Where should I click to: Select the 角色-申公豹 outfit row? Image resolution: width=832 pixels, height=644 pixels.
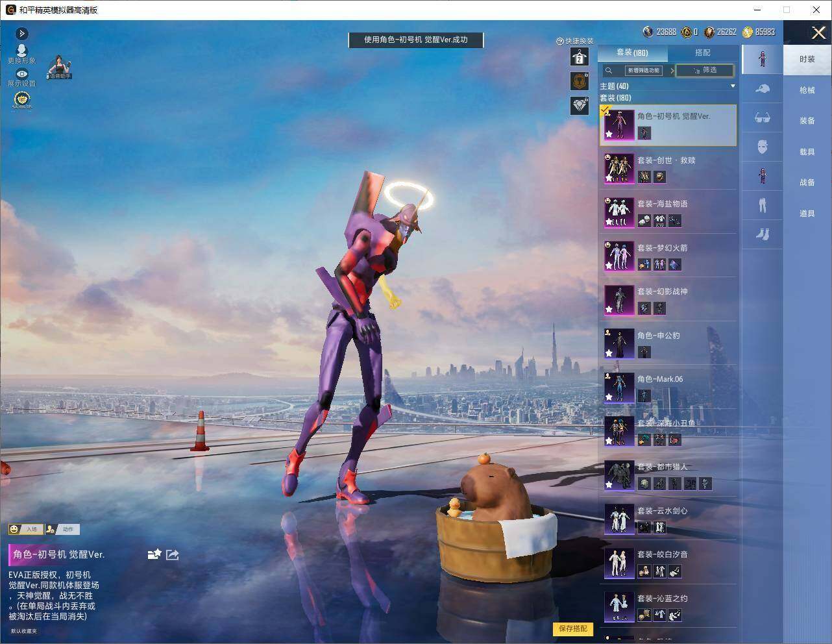[668, 343]
